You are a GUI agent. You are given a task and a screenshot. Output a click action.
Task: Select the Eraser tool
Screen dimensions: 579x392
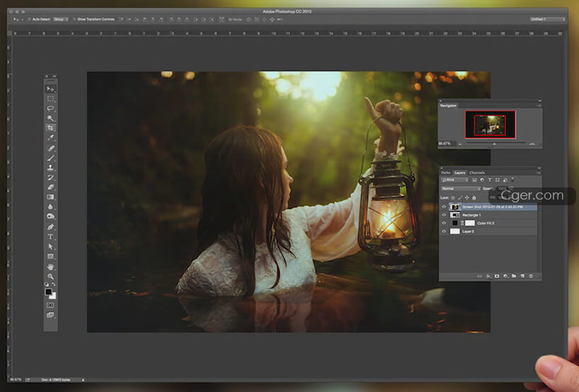point(50,187)
